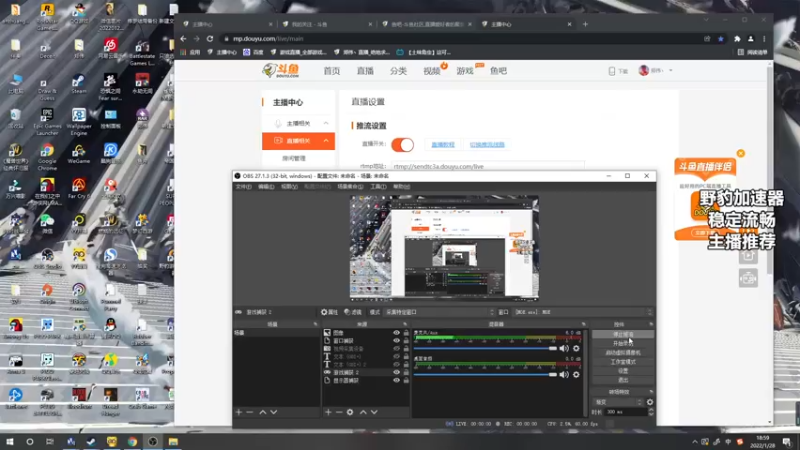
Task: Show the 文本 (GDI+) source via eye icon
Action: (396, 357)
